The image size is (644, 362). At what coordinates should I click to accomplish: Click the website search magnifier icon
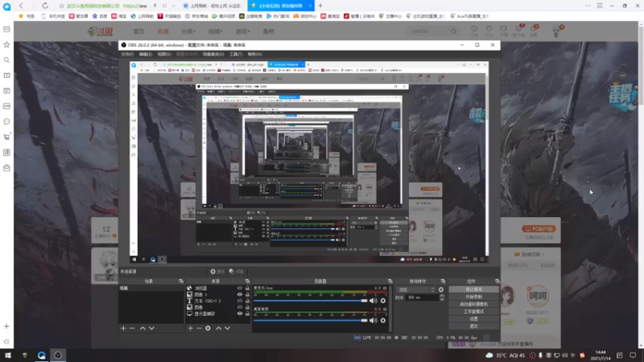click(453, 31)
